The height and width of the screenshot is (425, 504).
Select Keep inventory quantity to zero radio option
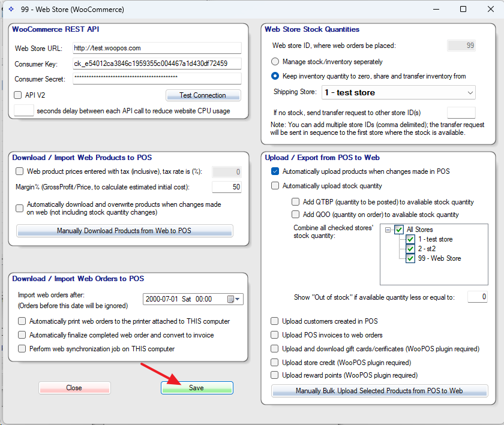pos(275,76)
